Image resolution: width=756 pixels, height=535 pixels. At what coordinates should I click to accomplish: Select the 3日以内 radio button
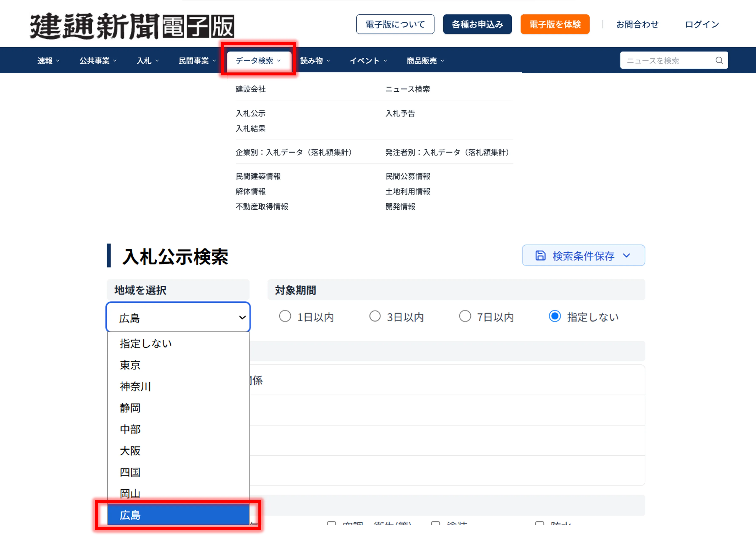point(375,316)
